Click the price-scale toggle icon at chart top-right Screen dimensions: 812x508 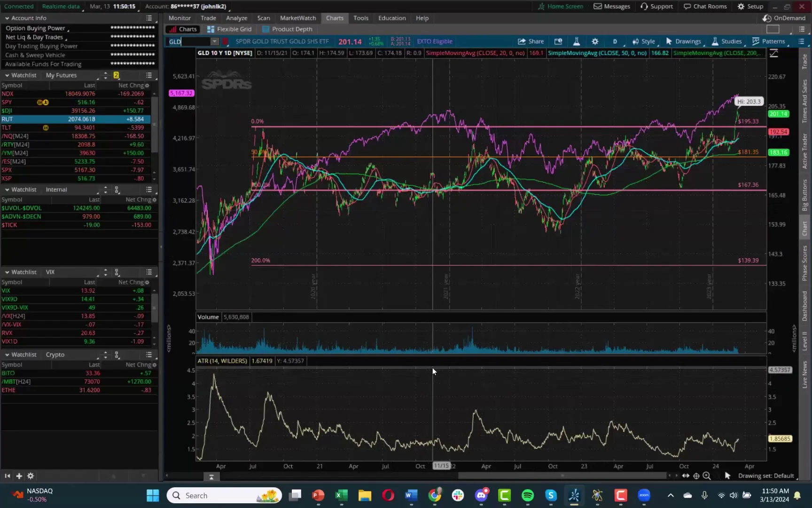773,53
